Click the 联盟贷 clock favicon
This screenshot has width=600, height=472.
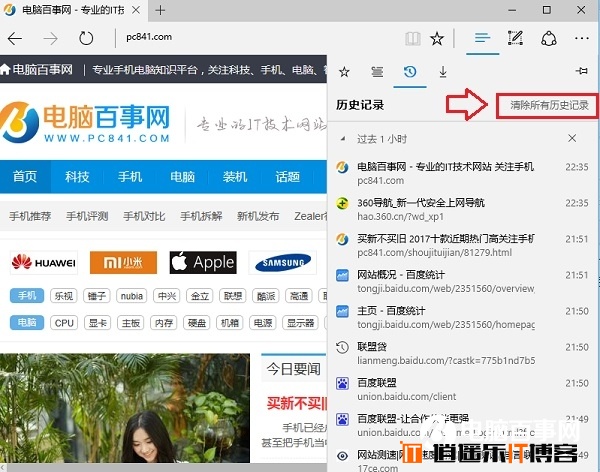click(342, 347)
